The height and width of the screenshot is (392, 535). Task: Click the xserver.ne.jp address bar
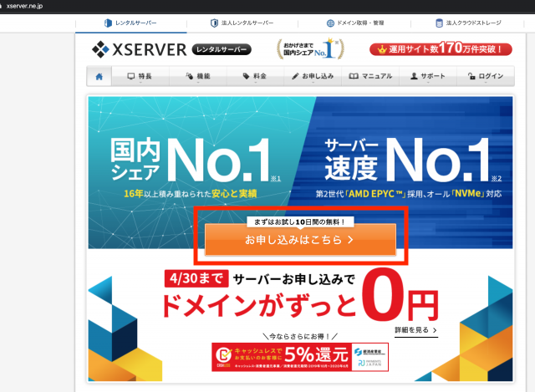coord(24,6)
